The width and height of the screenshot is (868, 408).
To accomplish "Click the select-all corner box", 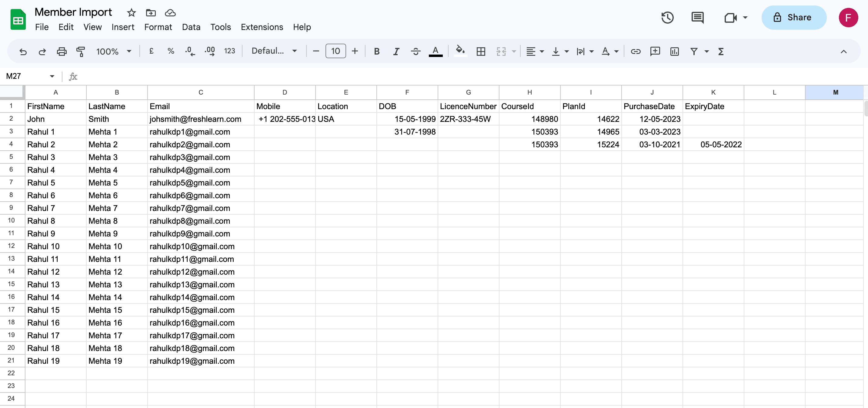I will (x=12, y=92).
